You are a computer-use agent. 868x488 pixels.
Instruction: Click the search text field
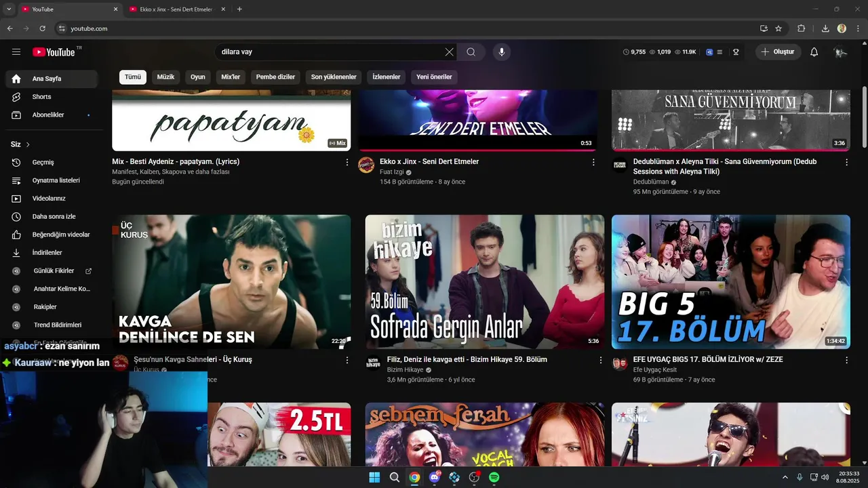click(x=329, y=52)
